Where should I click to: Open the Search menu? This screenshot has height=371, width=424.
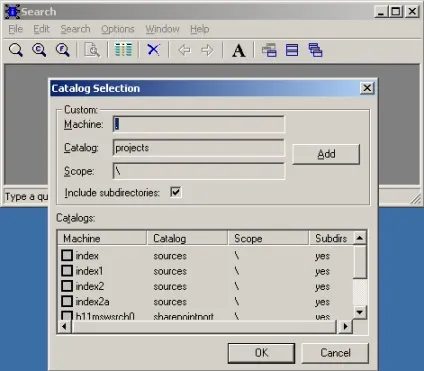point(75,29)
